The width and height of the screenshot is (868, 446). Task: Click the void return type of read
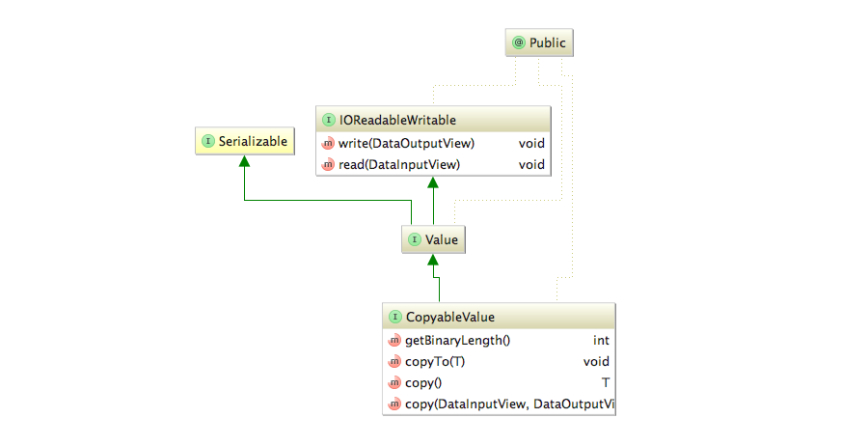(531, 164)
